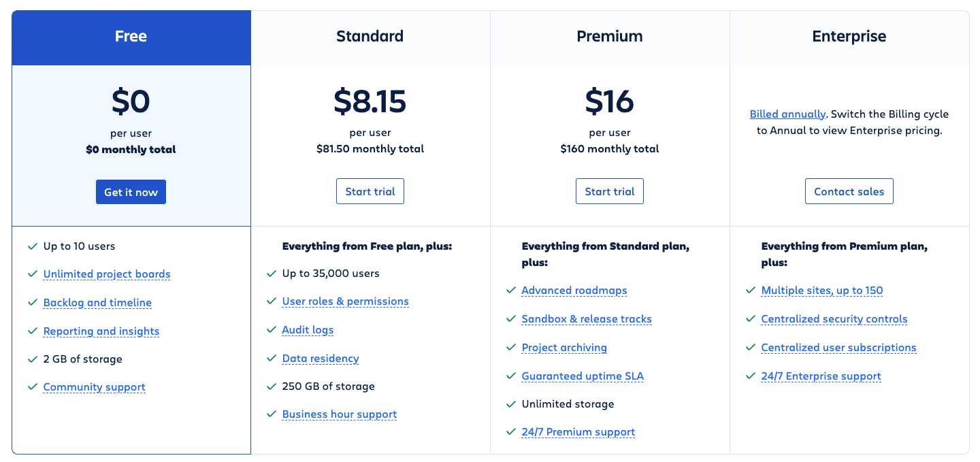The width and height of the screenshot is (980, 462).
Task: Click the checkmark beside Advanced roadmaps
Action: coord(510,290)
